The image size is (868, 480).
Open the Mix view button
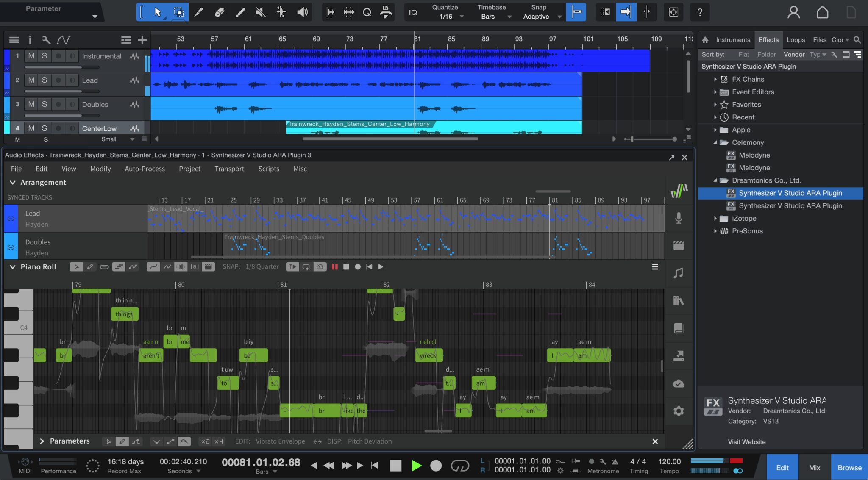click(814, 467)
